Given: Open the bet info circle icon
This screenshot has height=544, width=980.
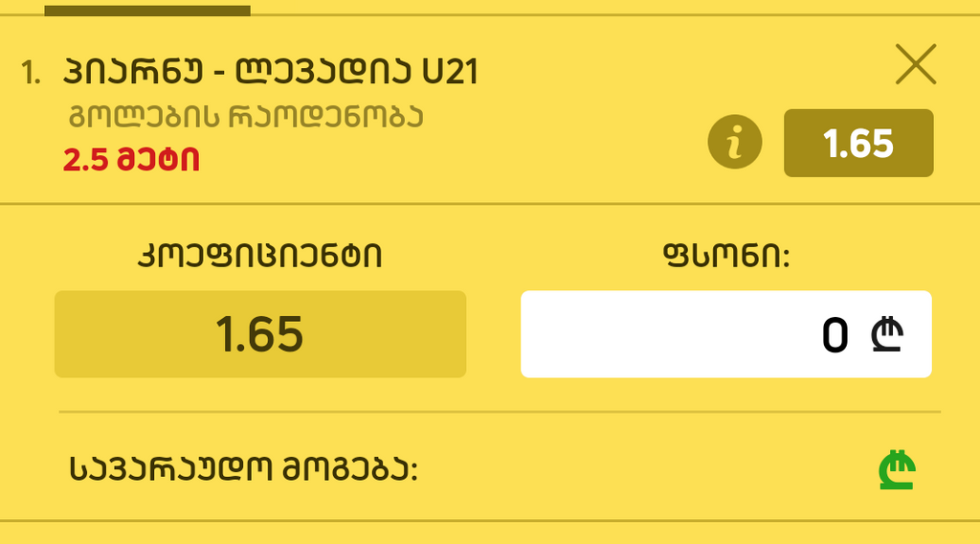Looking at the screenshot, I should coord(734,144).
